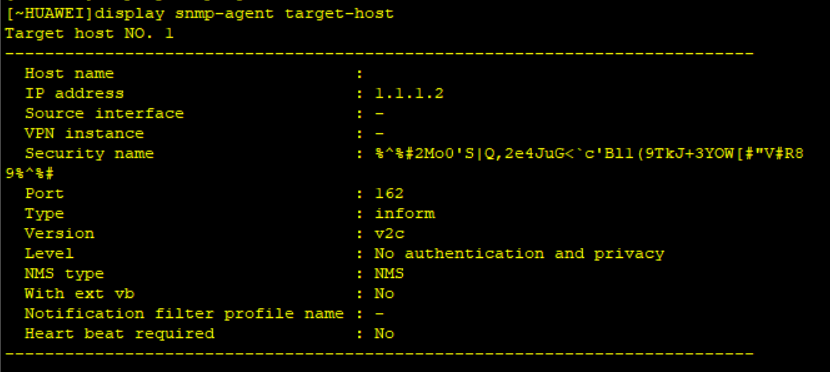This screenshot has width=830, height=372.
Task: Select the Version value v2c
Action: coord(389,234)
